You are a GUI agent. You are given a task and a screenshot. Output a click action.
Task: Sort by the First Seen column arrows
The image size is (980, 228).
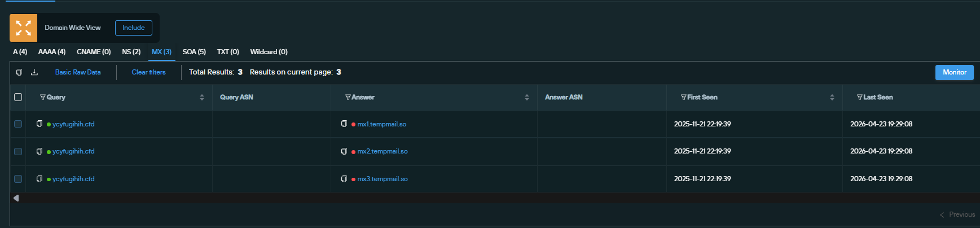tap(832, 97)
